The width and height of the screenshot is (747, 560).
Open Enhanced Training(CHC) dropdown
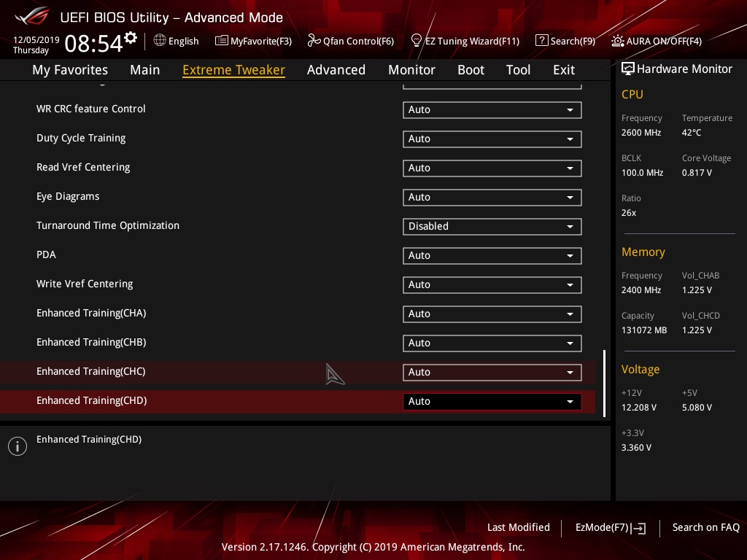pyautogui.click(x=492, y=373)
